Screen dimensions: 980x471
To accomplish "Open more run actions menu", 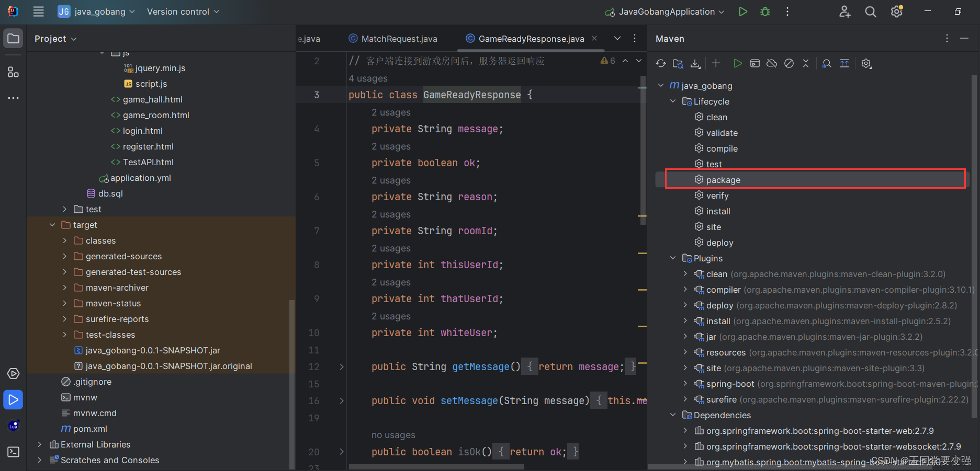I will point(787,12).
